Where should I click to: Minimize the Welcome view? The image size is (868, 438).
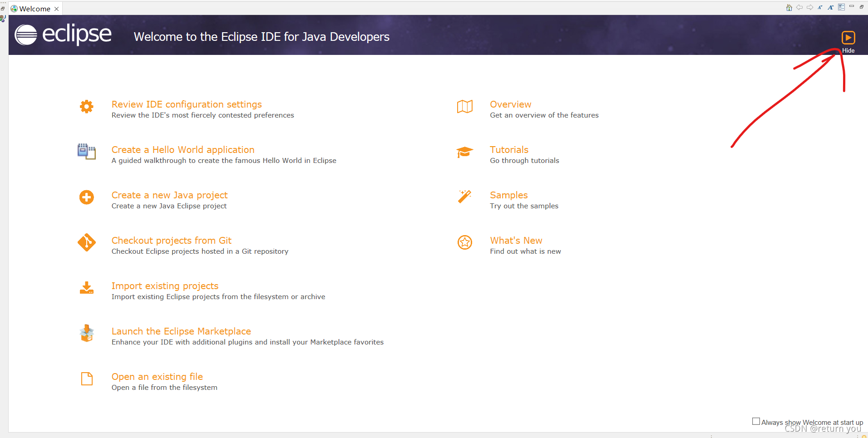pyautogui.click(x=852, y=6)
